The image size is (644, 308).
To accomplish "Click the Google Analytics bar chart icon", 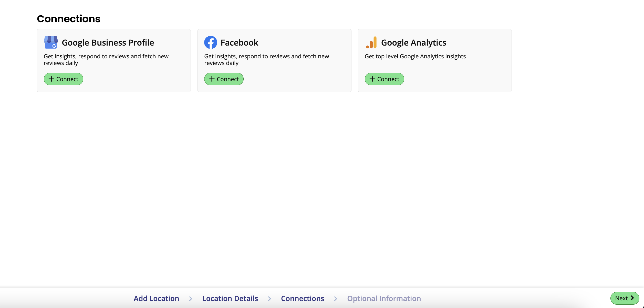I will [x=371, y=42].
